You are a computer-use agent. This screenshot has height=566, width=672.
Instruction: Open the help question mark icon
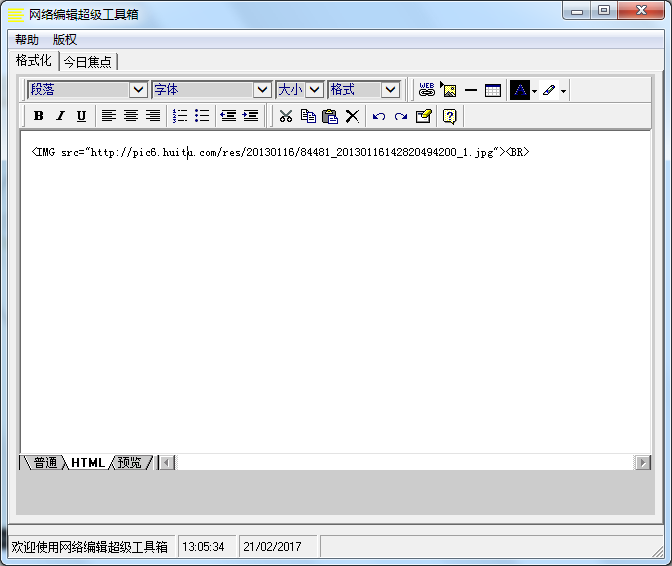tap(450, 116)
